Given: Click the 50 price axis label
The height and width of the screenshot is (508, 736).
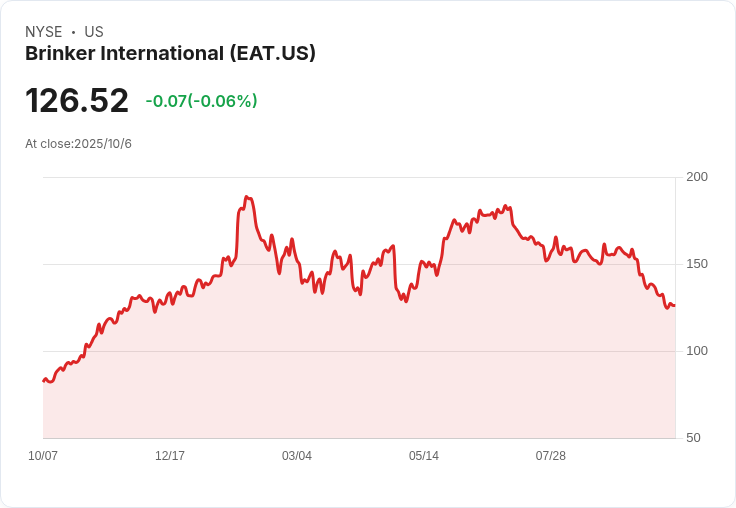Looking at the screenshot, I should [693, 438].
